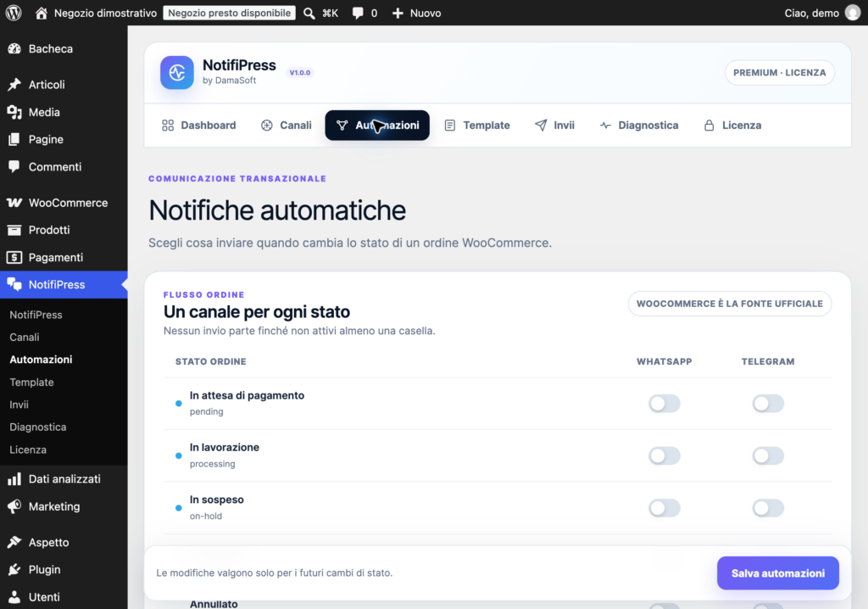
Task: Click the Media icon in sidebar
Action: click(14, 112)
